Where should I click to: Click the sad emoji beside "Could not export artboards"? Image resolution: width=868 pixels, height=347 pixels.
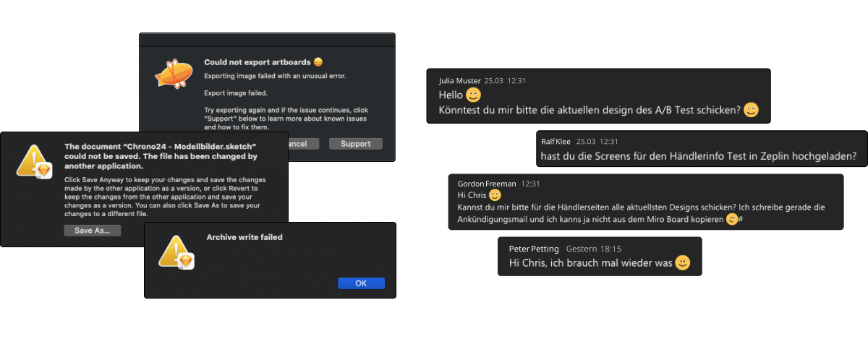[318, 62]
